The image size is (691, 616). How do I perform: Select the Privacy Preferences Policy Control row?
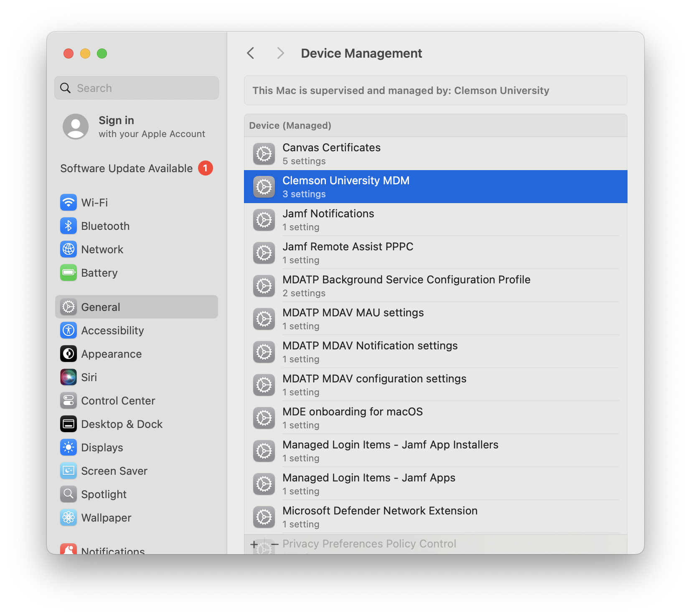436,544
